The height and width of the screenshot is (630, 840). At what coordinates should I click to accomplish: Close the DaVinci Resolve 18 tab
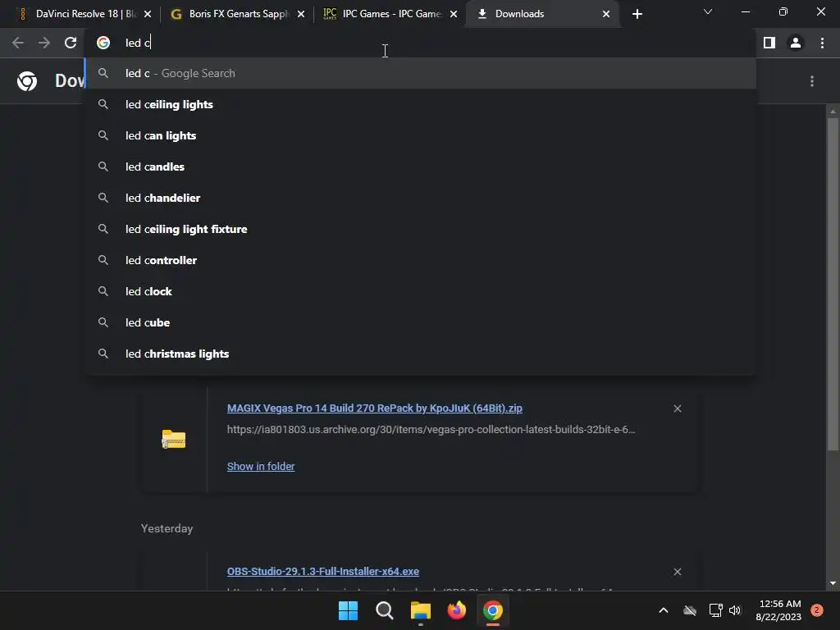pos(148,14)
